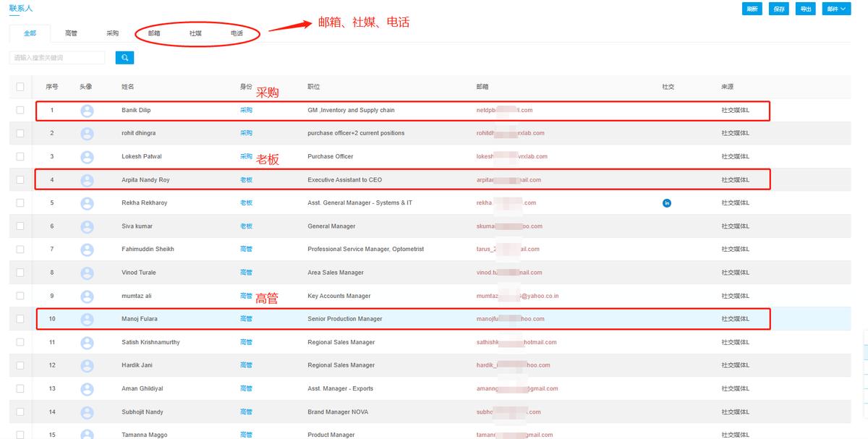The height and width of the screenshot is (439, 868).
Task: Click avatar icon of Siva kumar
Action: (87, 226)
